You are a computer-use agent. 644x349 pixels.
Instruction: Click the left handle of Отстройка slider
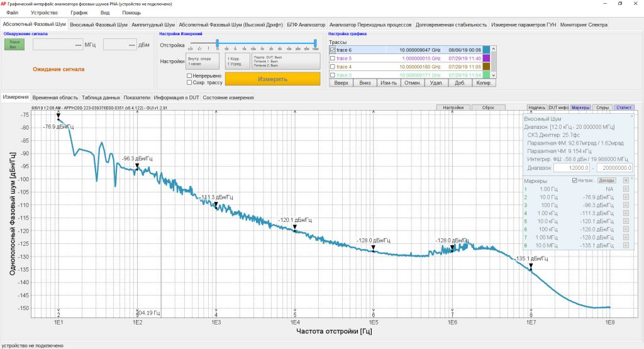(x=217, y=43)
